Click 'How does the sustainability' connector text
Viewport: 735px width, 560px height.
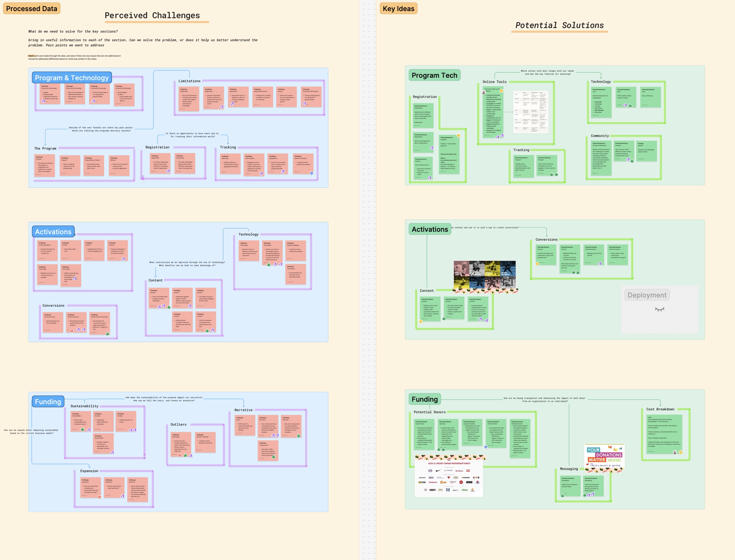164,399
